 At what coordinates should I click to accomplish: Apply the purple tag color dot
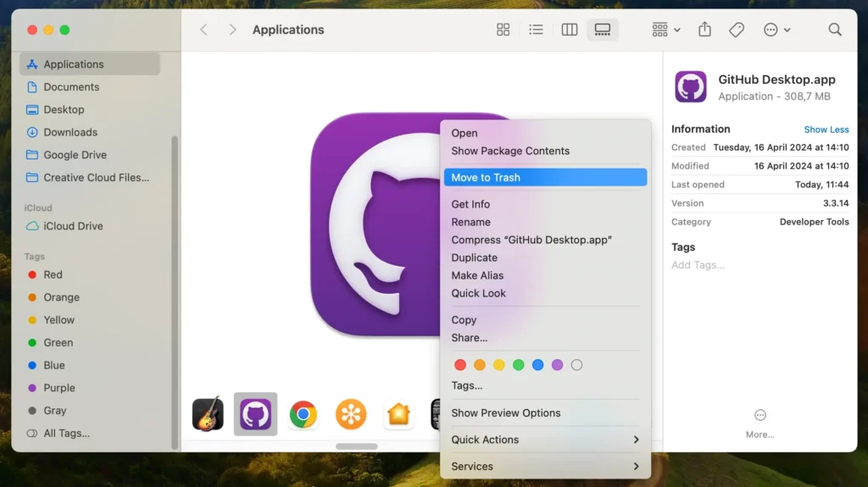point(557,365)
